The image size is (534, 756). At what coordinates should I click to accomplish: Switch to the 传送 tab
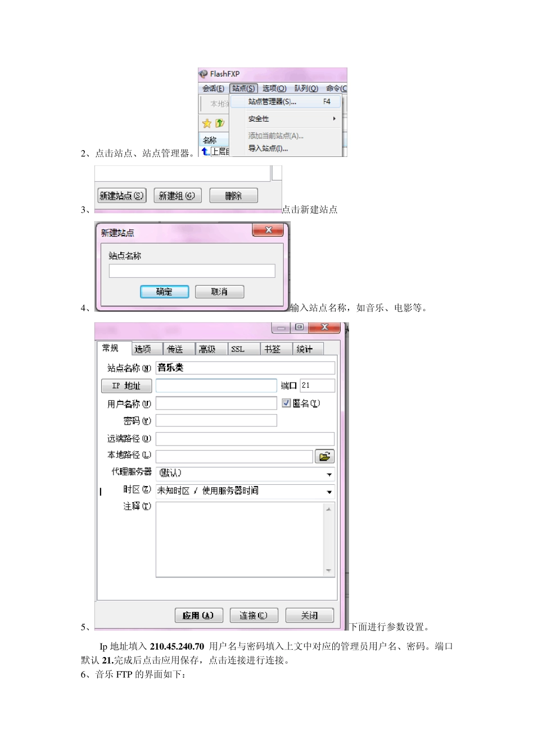coord(179,349)
